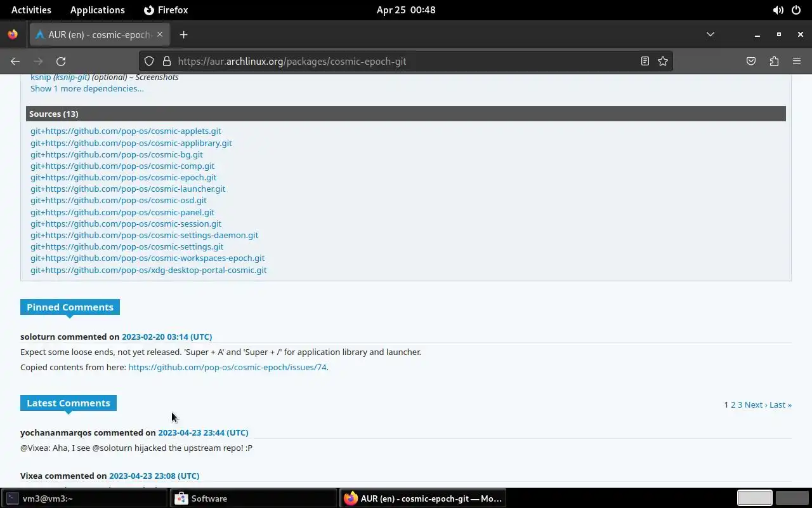
Task: Open the Applications menu
Action: 98,10
